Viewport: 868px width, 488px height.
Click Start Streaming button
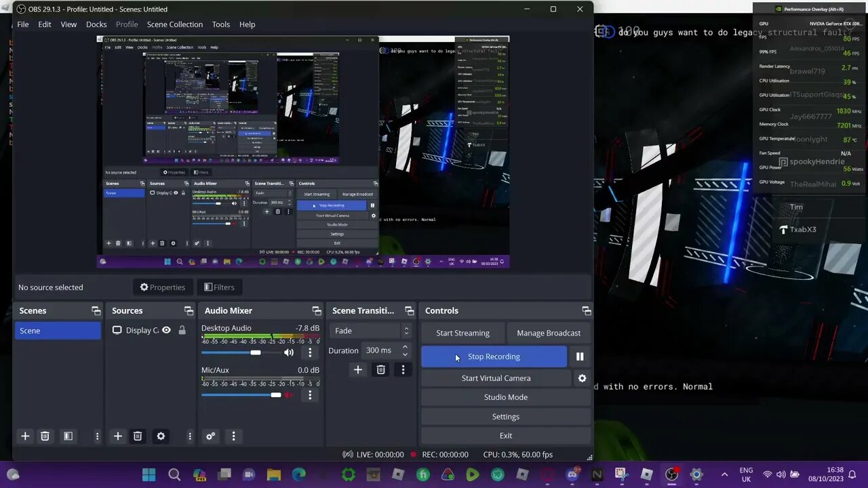[462, 333]
